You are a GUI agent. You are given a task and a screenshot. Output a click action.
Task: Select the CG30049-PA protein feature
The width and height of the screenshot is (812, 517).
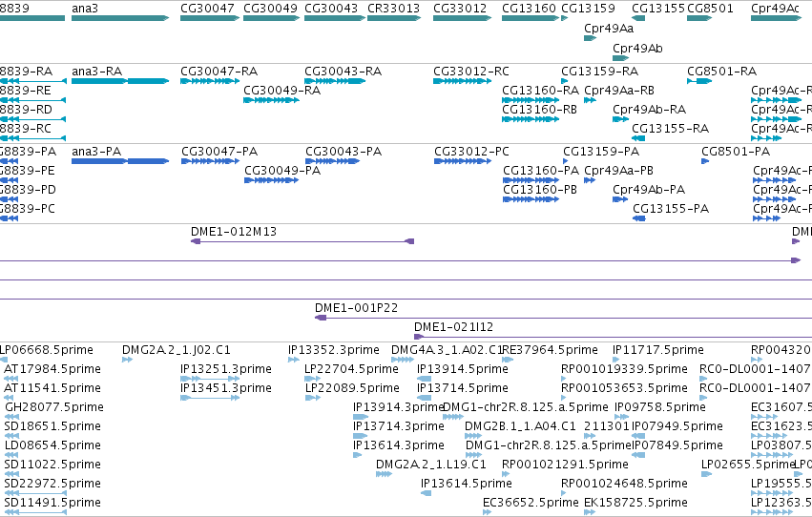click(x=271, y=180)
